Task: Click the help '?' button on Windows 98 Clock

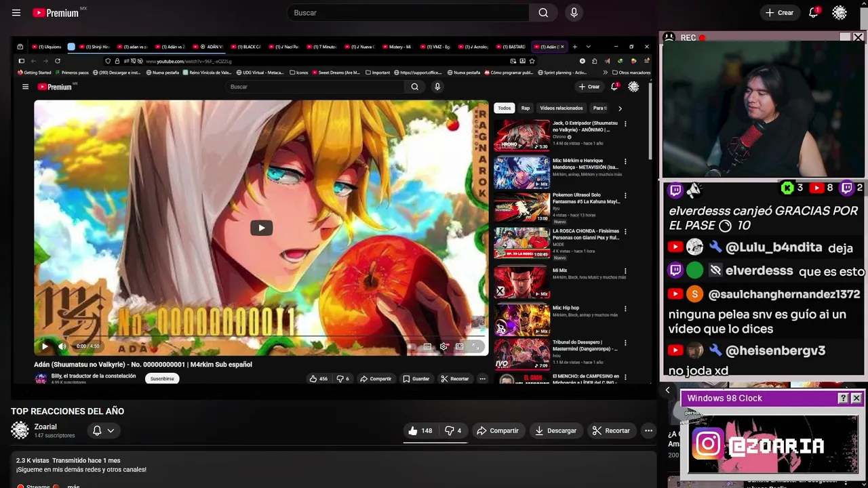Action: (x=843, y=399)
